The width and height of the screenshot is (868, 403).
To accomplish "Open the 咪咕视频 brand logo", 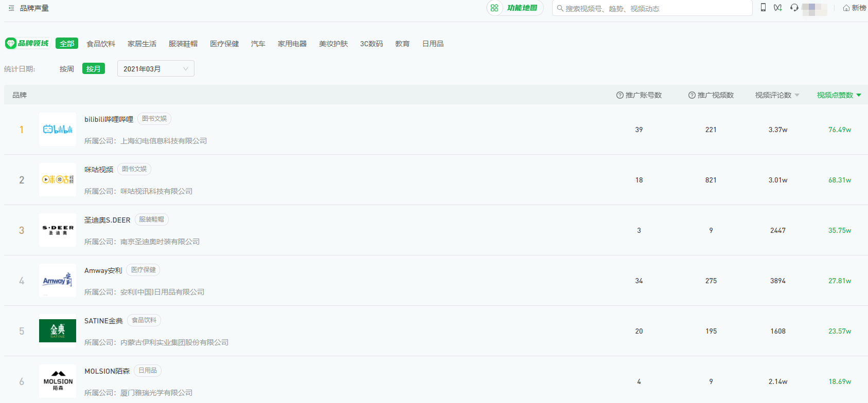I will coord(58,180).
